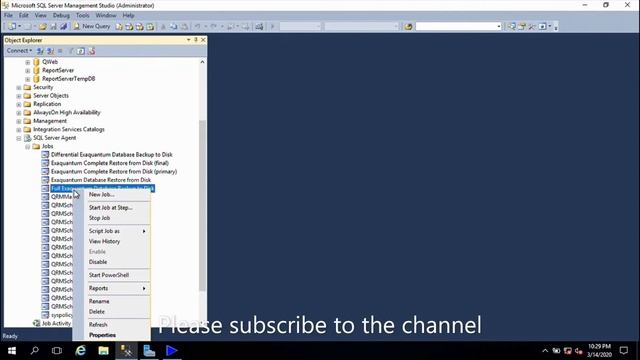
Task: Click the Windows Start button
Action: click(12, 351)
